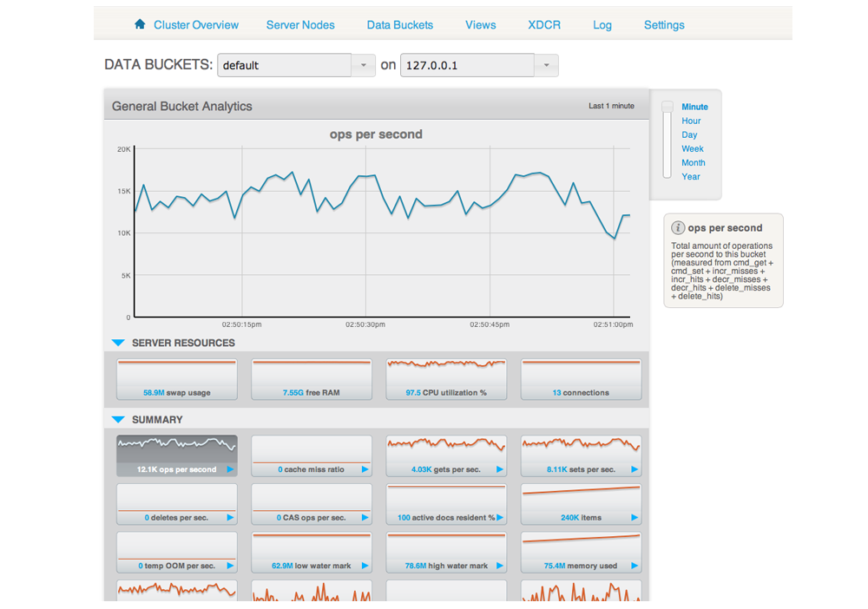Click the arrow icon on 240K items

pos(635,517)
